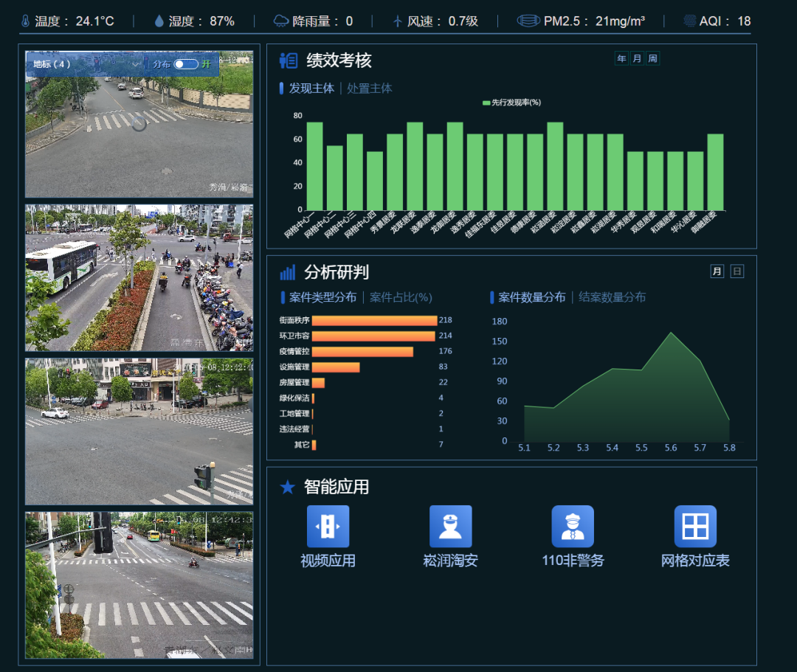Click the 网格对应表 label text
This screenshot has width=797, height=672.
[x=695, y=561]
